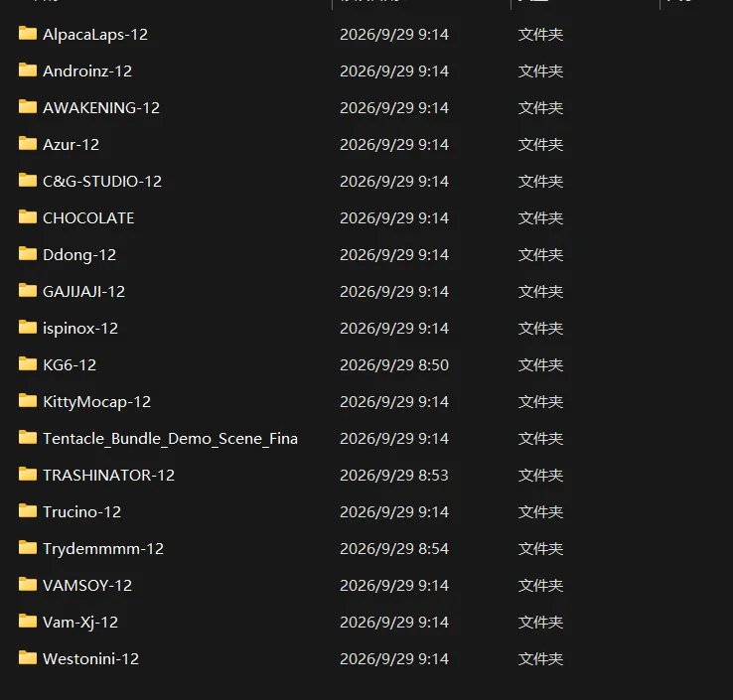The width and height of the screenshot is (733, 700).
Task: Select the Westonini-12 folder name
Action: tap(90, 659)
